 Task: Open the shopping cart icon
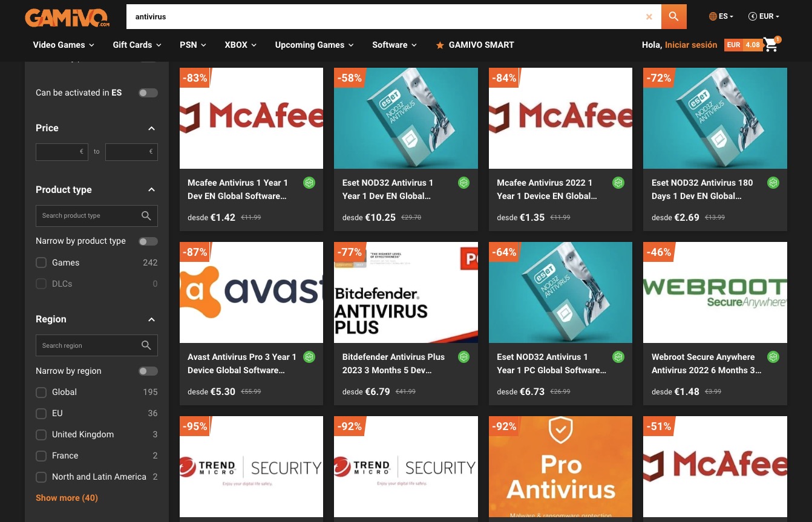tap(770, 45)
